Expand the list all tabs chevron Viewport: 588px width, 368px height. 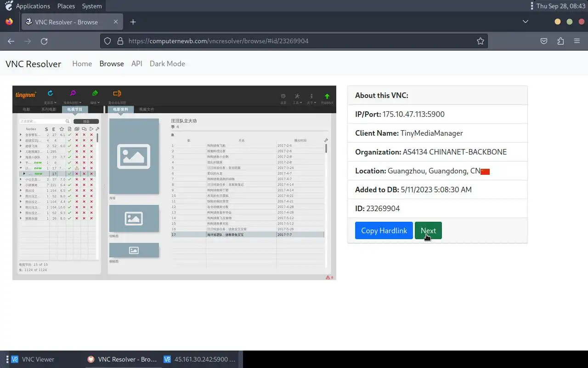526,22
